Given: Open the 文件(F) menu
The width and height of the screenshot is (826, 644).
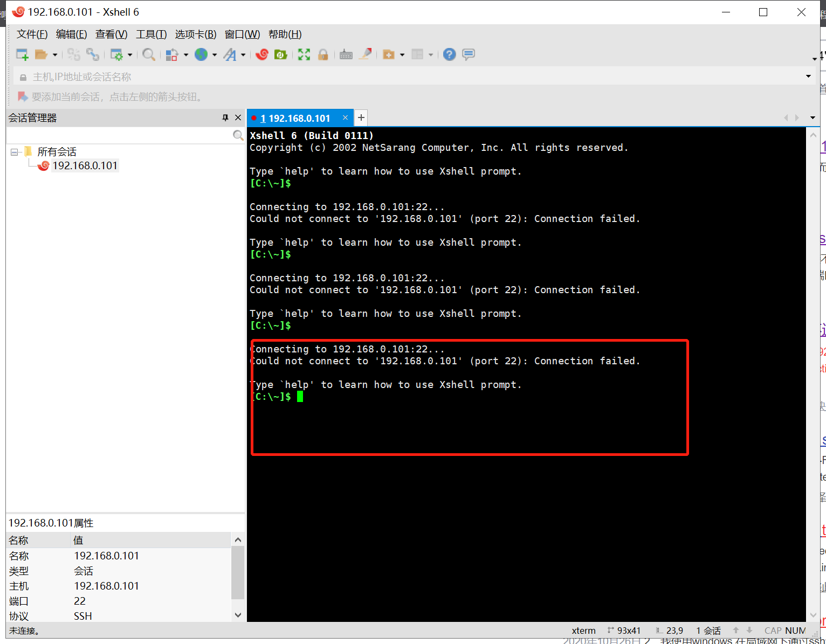Looking at the screenshot, I should (32, 34).
